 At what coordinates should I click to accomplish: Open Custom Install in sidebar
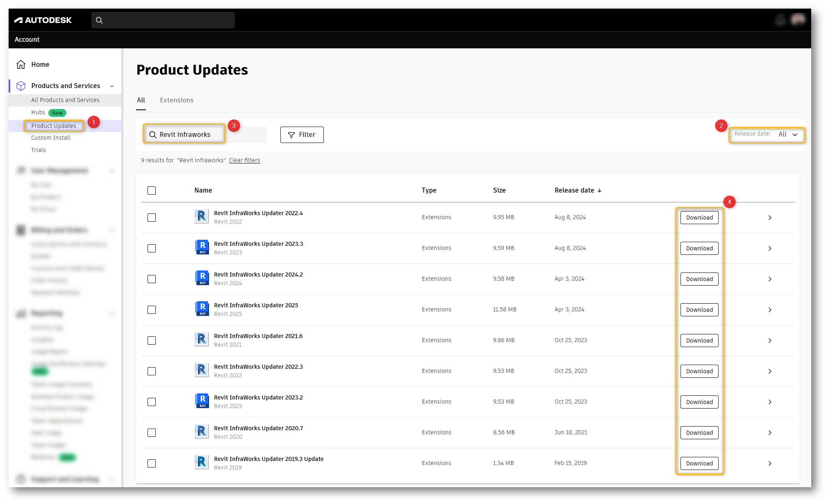tap(51, 138)
